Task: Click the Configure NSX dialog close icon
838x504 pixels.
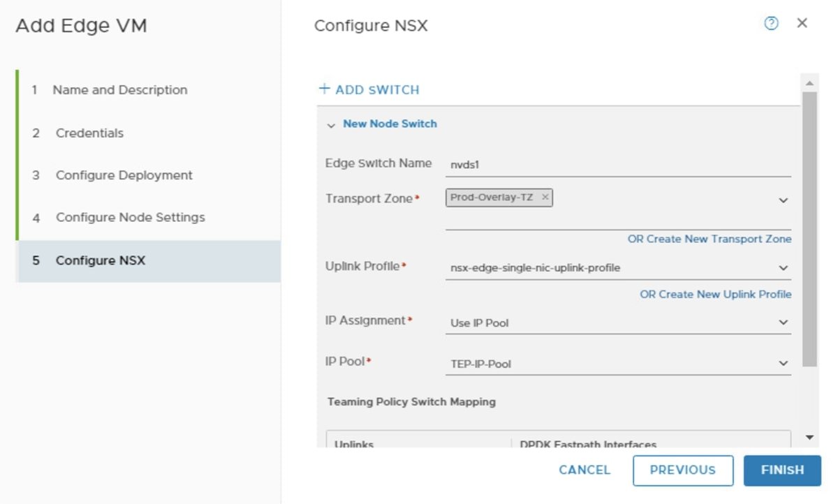Action: click(802, 23)
